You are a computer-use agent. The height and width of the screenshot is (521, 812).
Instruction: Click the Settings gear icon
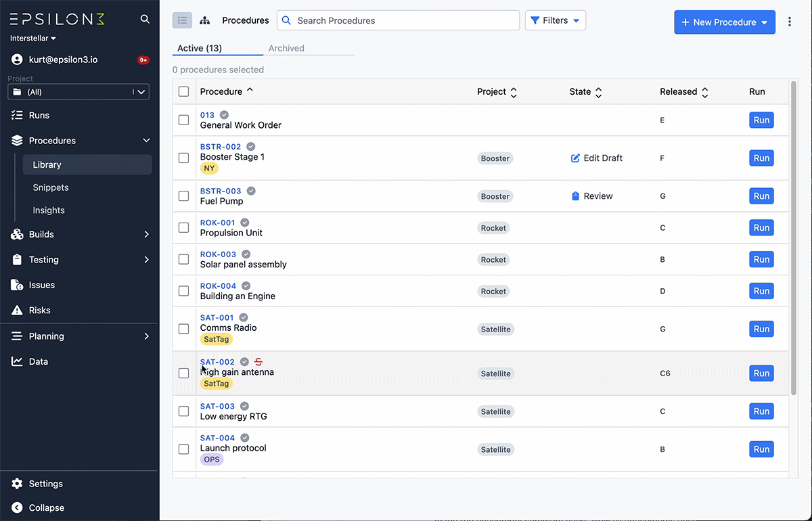pyautogui.click(x=17, y=484)
